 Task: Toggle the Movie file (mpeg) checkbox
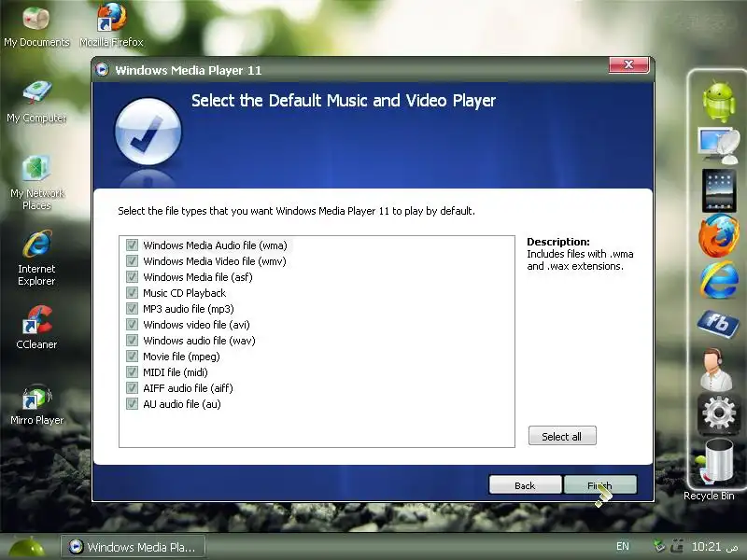132,357
